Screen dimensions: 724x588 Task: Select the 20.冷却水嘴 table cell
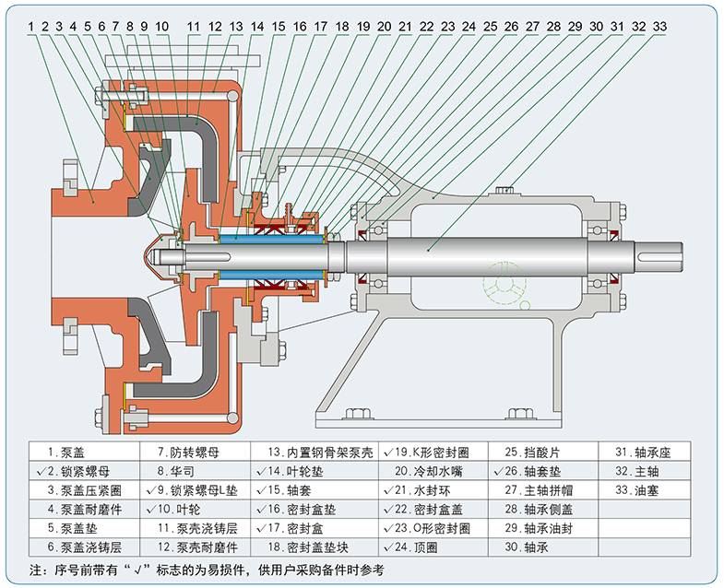[431, 471]
